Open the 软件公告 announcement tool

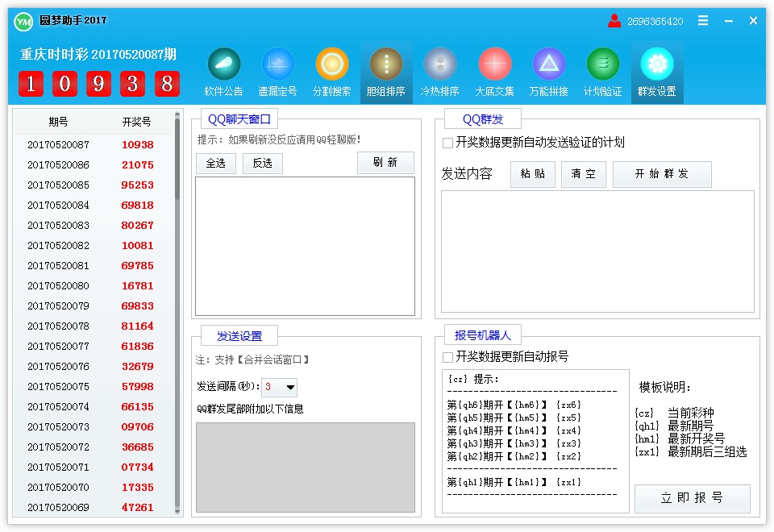pyautogui.click(x=223, y=71)
